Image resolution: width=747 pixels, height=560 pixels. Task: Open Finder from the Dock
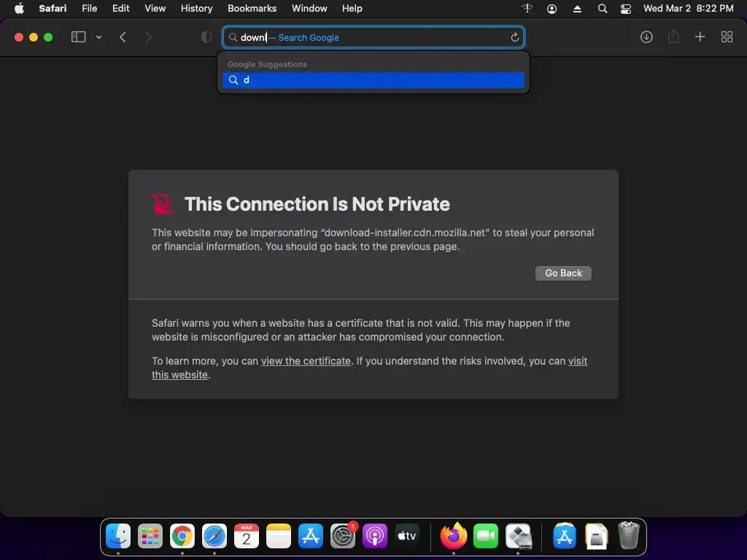[117, 536]
